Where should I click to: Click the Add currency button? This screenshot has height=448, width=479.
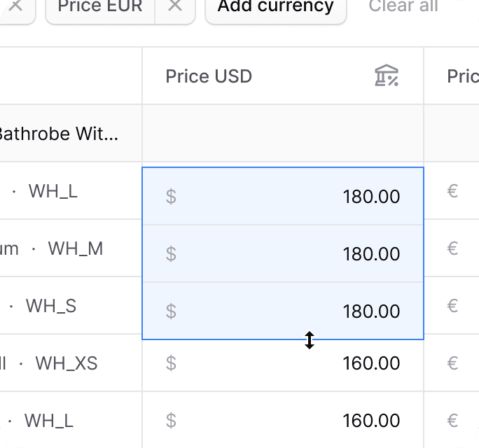click(x=276, y=6)
